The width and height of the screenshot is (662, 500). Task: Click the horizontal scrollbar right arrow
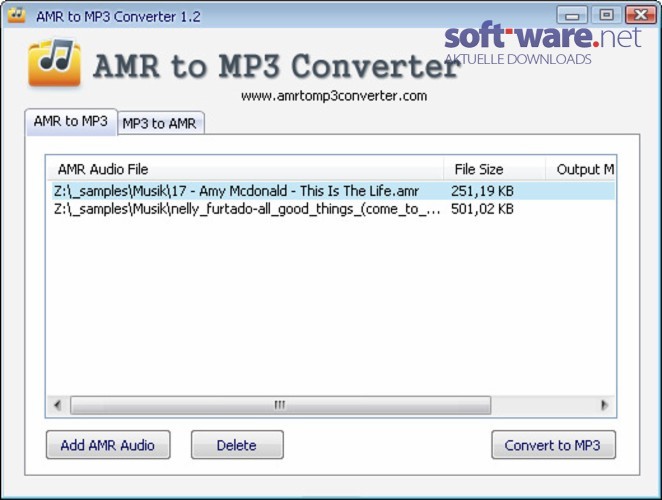(x=604, y=405)
